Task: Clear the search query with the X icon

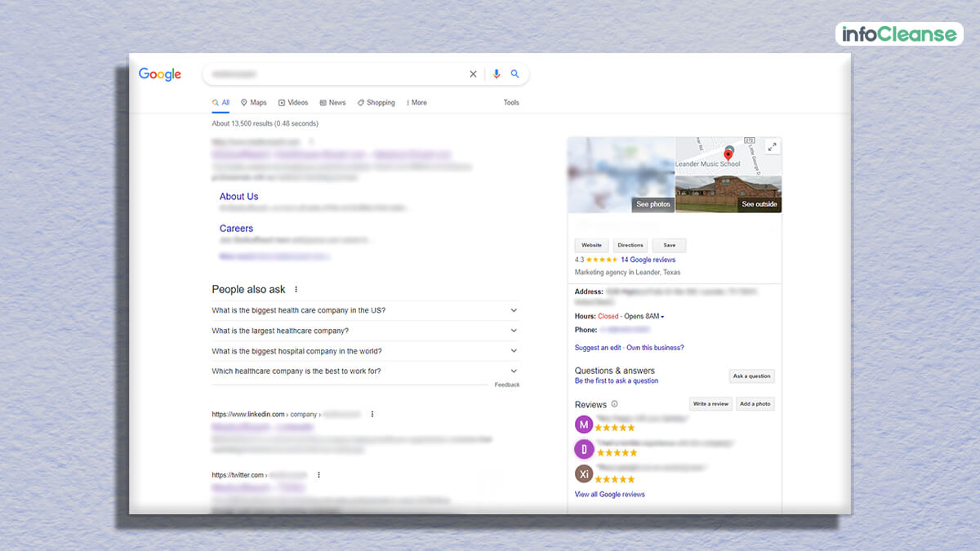Action: (473, 73)
